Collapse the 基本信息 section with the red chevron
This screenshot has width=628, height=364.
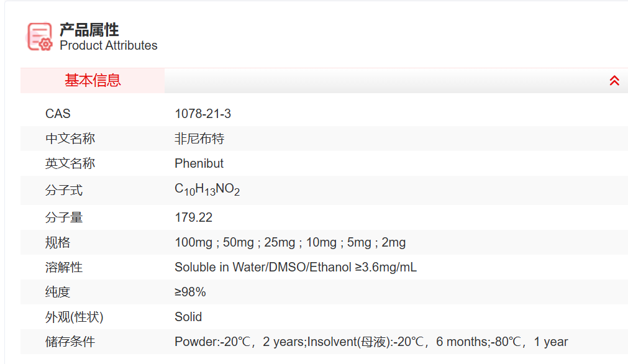[614, 81]
